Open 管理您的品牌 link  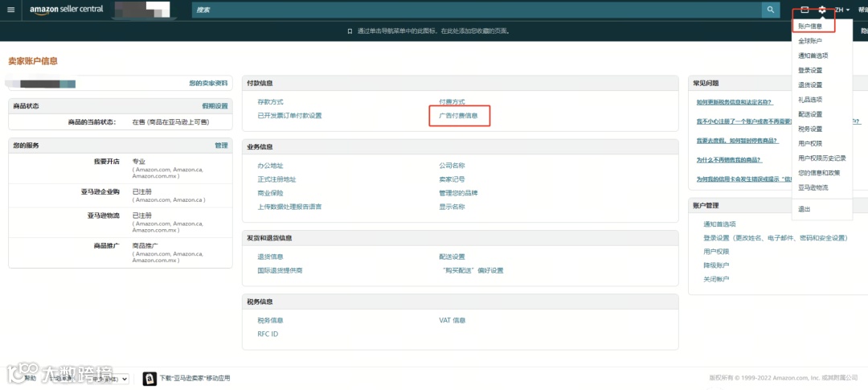(x=458, y=193)
